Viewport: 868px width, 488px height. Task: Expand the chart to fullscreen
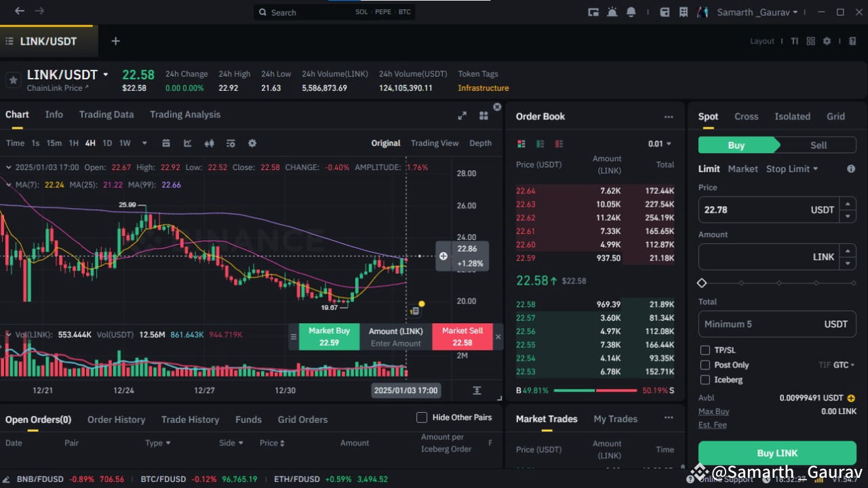462,116
